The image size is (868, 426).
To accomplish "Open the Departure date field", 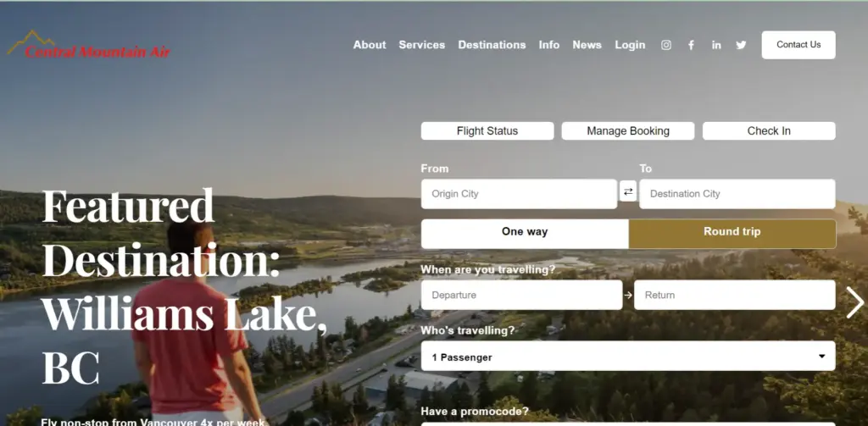I will (521, 295).
